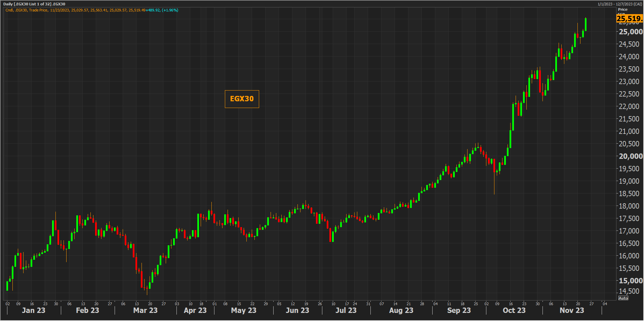Click the Nov 23 month label
The width and height of the screenshot is (644, 321).
(x=572, y=310)
